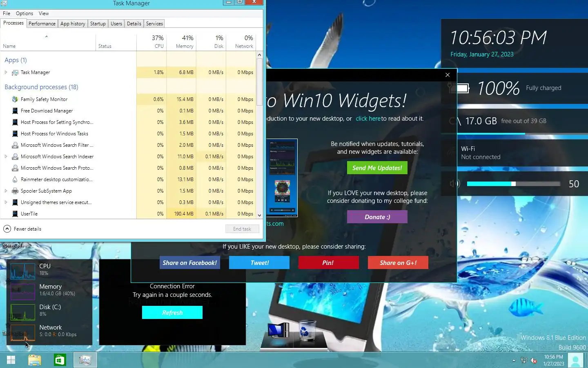Follow the 'click here' link in Win10 Widgets
Image resolution: width=588 pixels, height=368 pixels.
(368, 119)
